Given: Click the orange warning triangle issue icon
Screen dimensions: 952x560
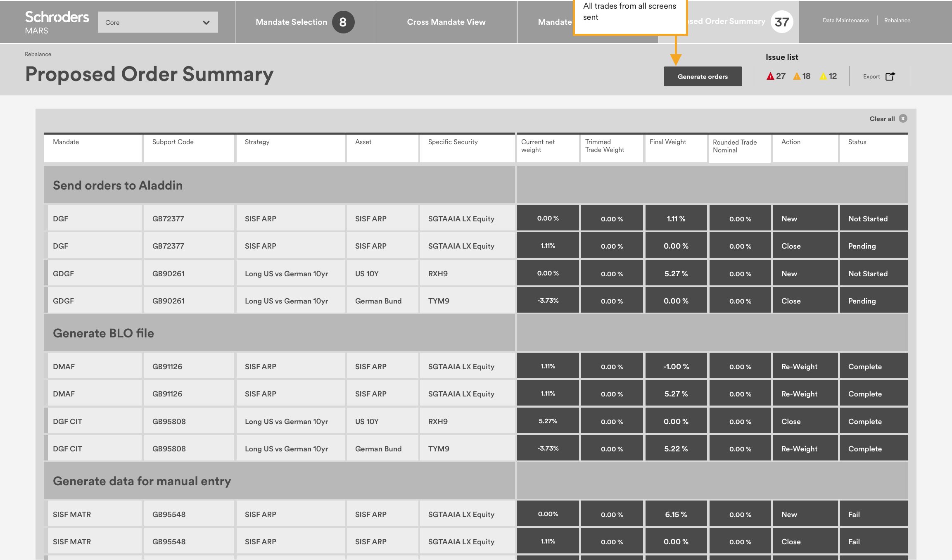Looking at the screenshot, I should 797,76.
